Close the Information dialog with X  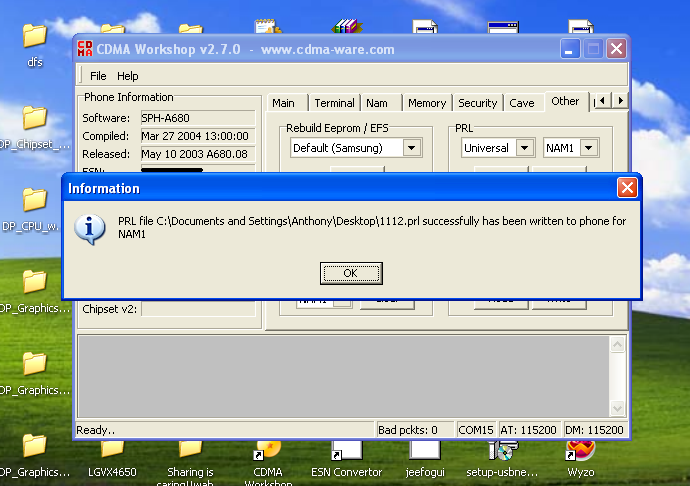(x=627, y=188)
